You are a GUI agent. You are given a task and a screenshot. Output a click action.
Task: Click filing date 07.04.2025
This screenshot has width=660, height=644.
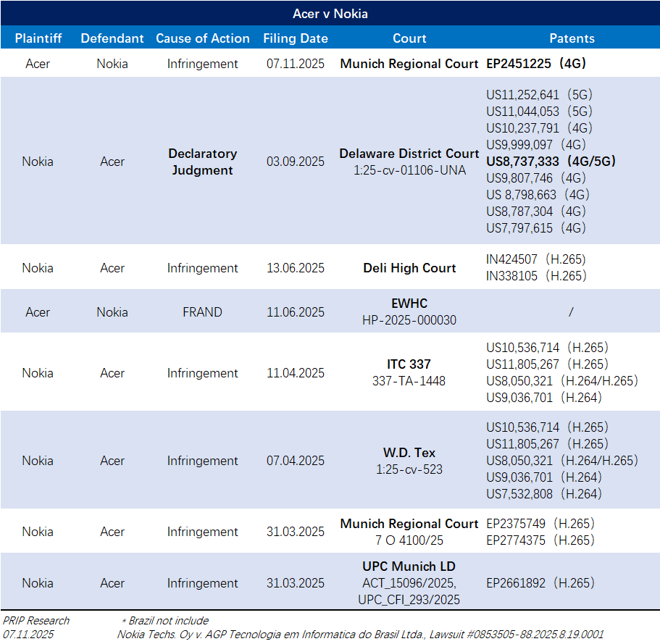(x=295, y=461)
